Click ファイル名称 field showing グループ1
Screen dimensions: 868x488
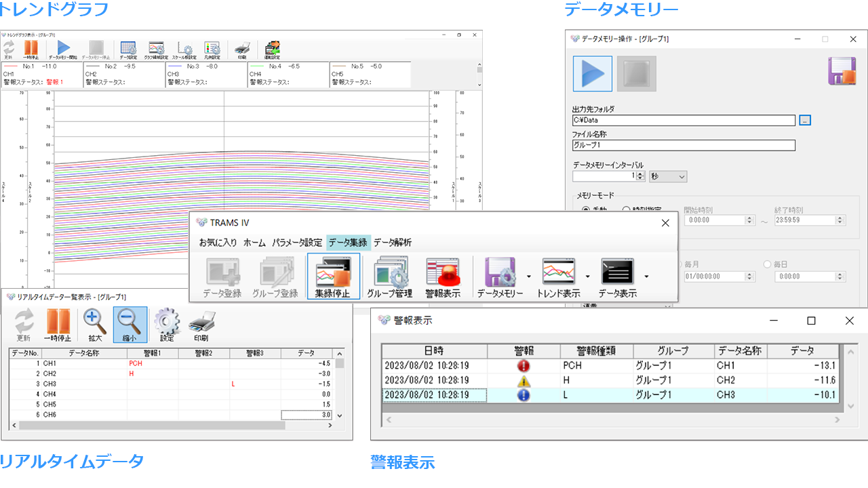684,145
